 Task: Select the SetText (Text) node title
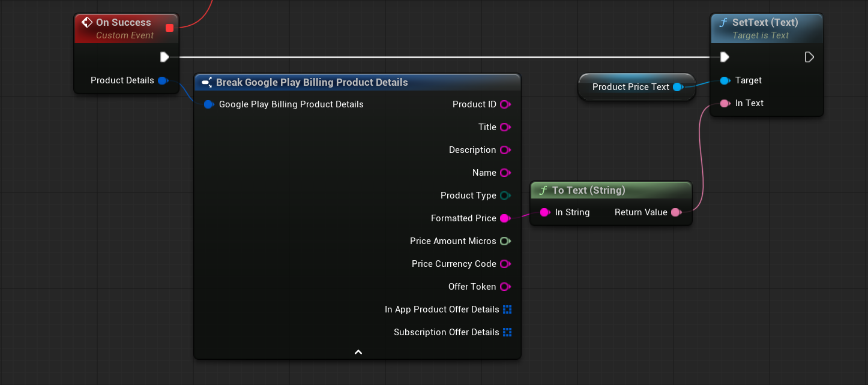[765, 22]
